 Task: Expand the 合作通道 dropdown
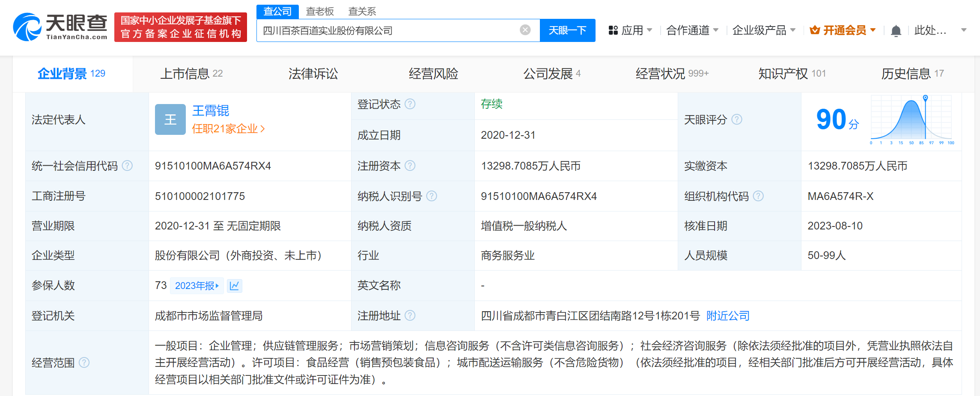pyautogui.click(x=692, y=30)
